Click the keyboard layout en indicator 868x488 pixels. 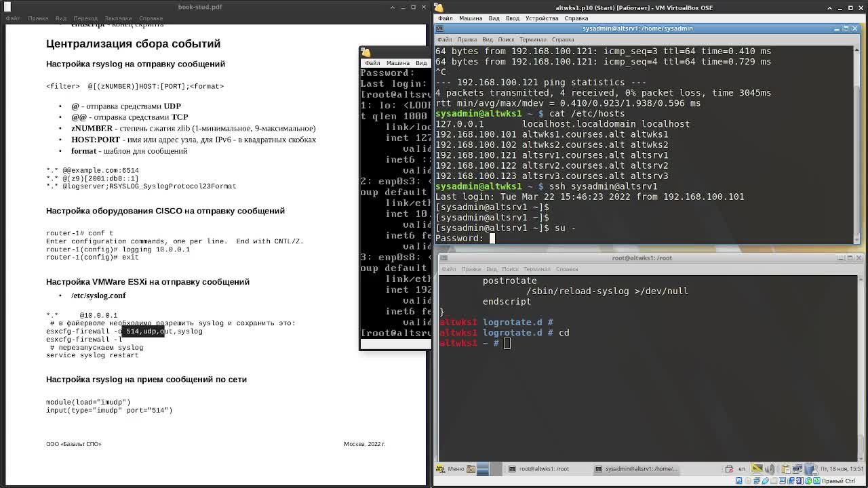pos(742,469)
